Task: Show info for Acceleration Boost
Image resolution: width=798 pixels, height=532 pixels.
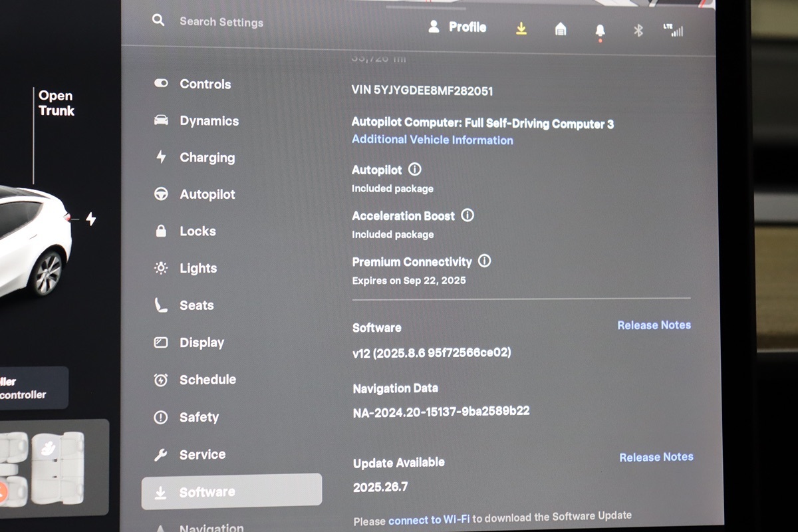Action: 467,215
